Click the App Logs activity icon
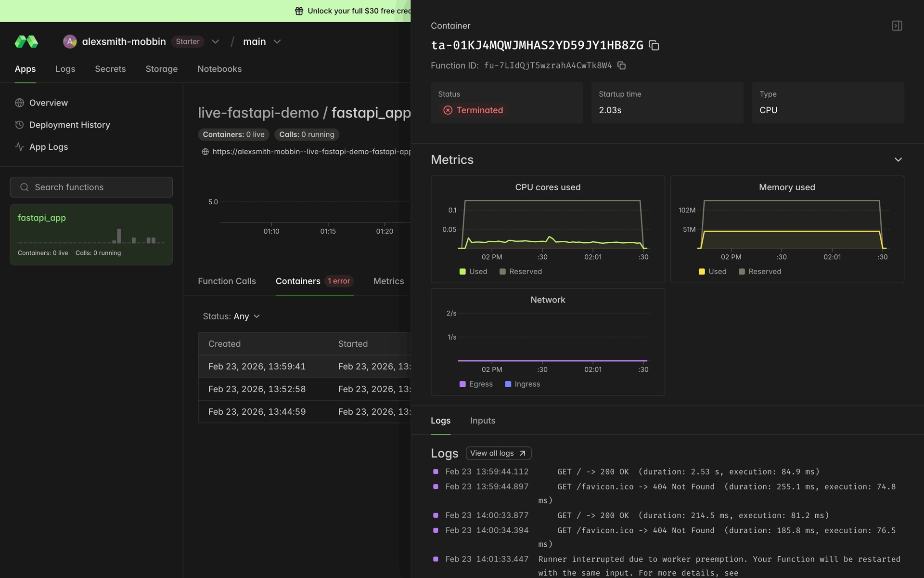This screenshot has width=924, height=578. [20, 147]
